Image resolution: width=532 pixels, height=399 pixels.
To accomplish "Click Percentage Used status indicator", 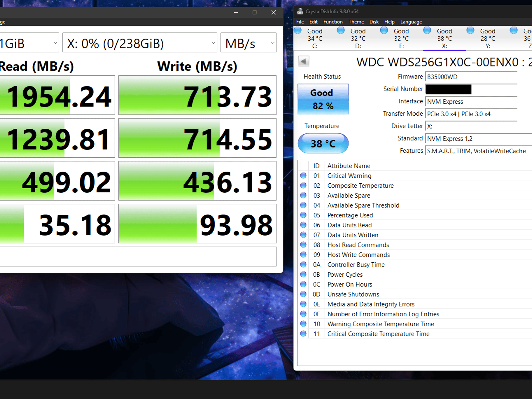I will pyautogui.click(x=303, y=215).
